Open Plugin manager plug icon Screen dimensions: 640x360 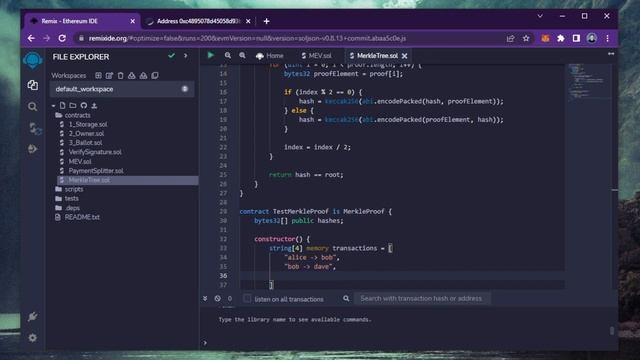coord(33,317)
